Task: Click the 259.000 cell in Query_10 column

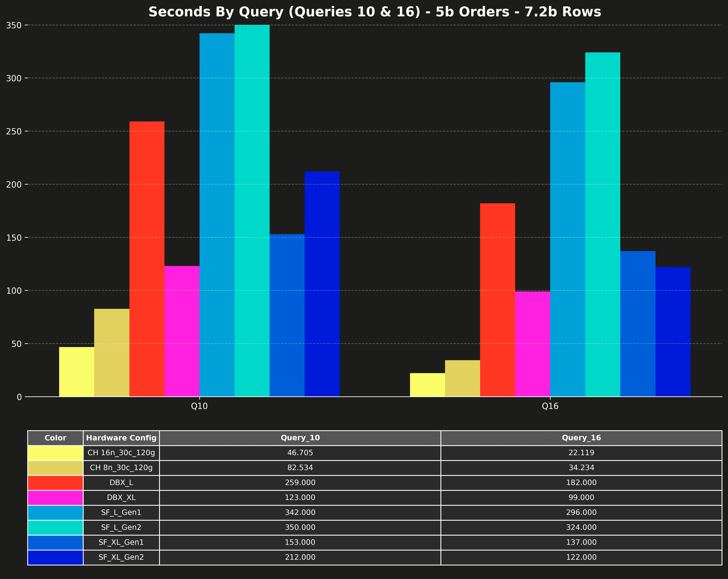Action: click(x=300, y=483)
